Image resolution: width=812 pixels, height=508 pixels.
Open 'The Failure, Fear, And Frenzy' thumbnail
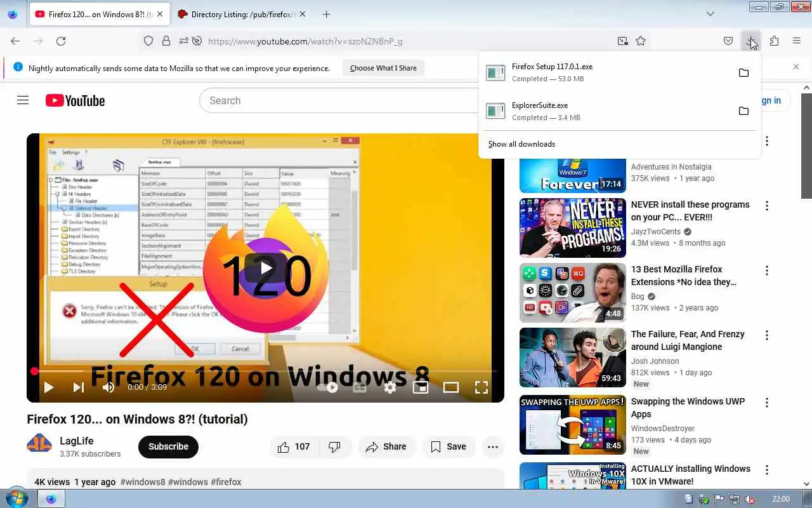point(573,358)
